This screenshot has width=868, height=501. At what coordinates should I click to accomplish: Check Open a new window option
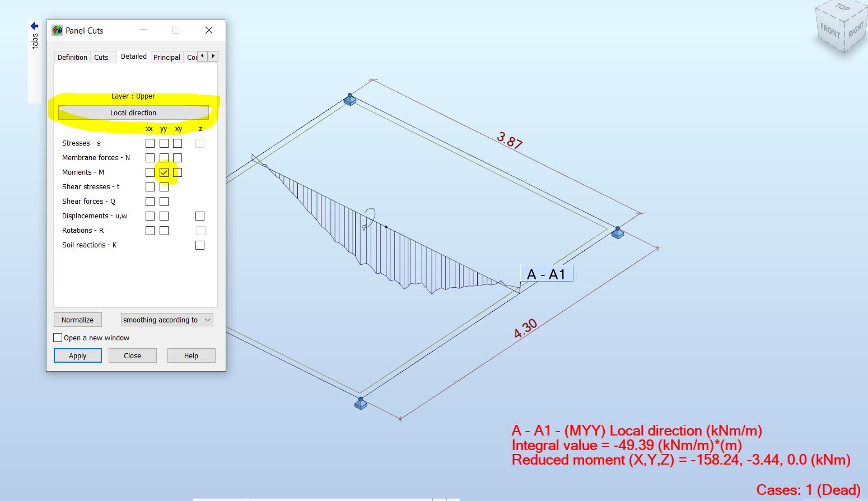58,337
